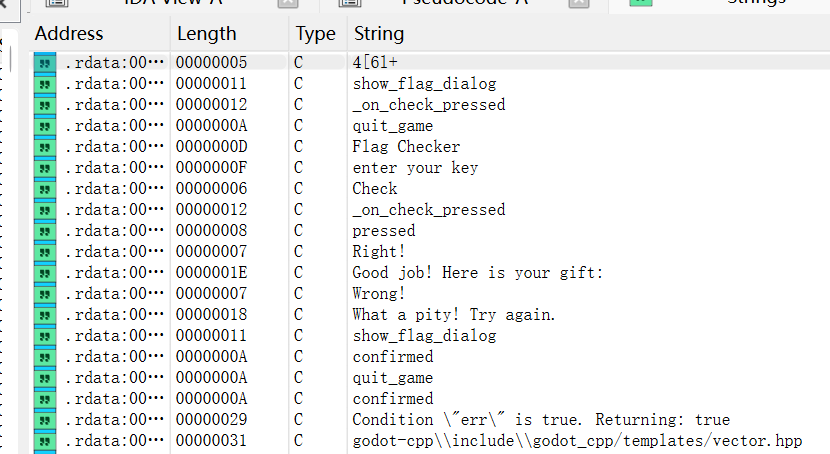The width and height of the screenshot is (830, 454).
Task: Click the string icon for the "Wrong!" row
Action: (45, 294)
